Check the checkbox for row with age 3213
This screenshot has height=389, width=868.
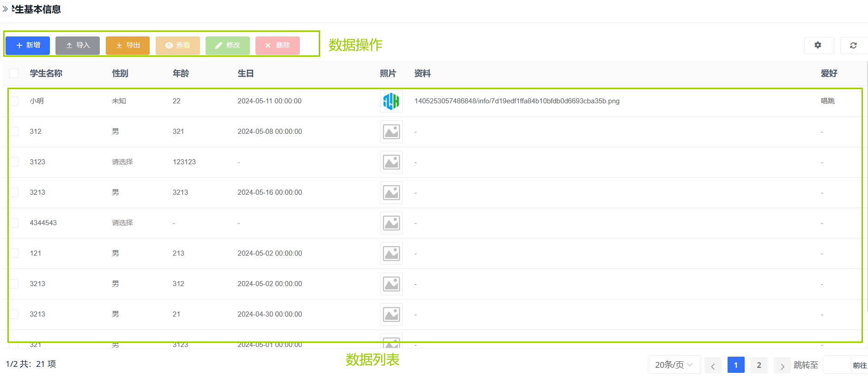[14, 192]
